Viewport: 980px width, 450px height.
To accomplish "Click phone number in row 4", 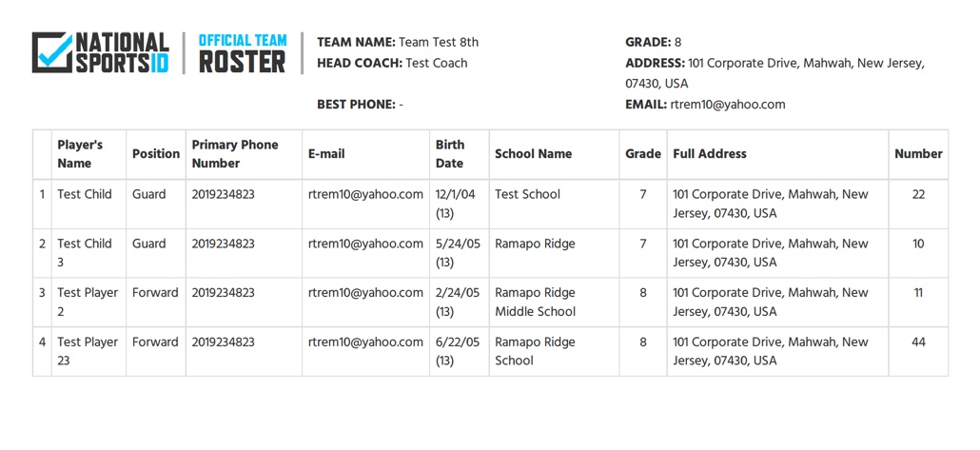I will click(x=224, y=342).
